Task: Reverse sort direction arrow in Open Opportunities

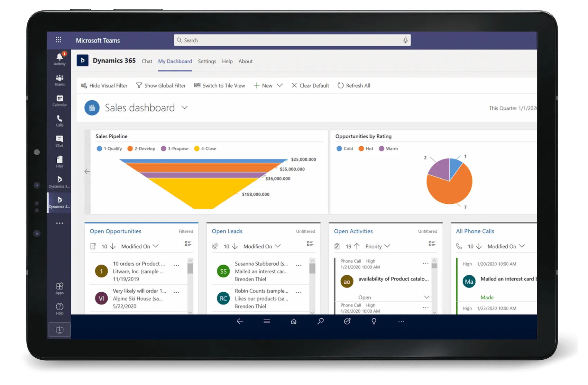Action: (x=113, y=246)
